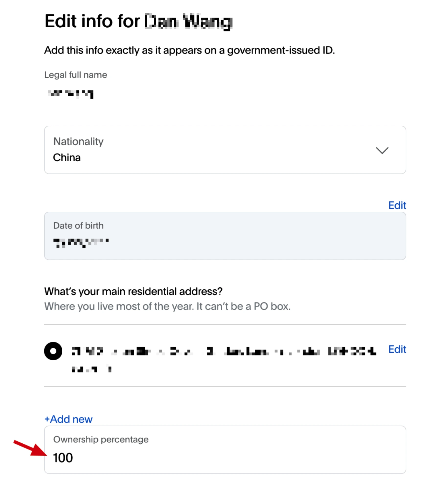Click the blurred address text line
430x504 pixels.
(224, 351)
